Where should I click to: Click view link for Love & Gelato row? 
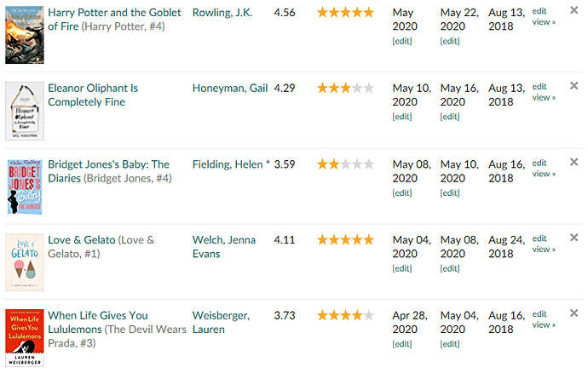[544, 250]
